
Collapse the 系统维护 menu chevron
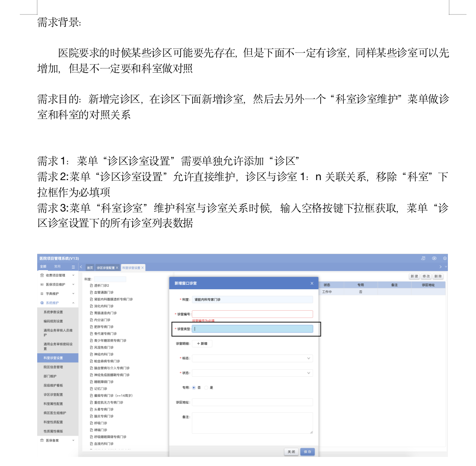[73, 303]
